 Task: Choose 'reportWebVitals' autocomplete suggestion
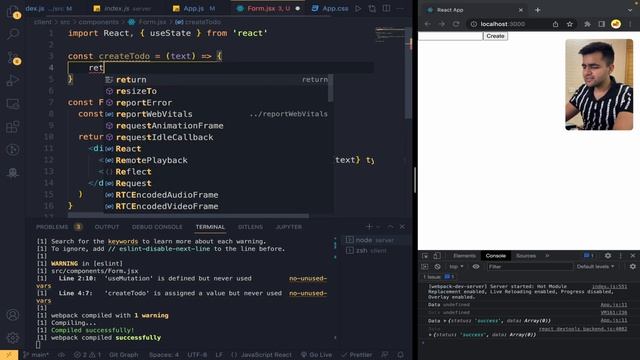216,114
